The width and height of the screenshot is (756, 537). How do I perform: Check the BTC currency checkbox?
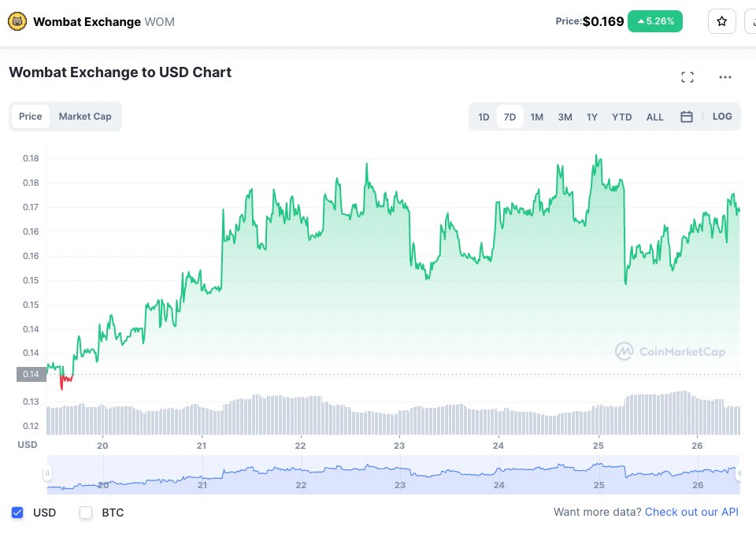point(86,513)
